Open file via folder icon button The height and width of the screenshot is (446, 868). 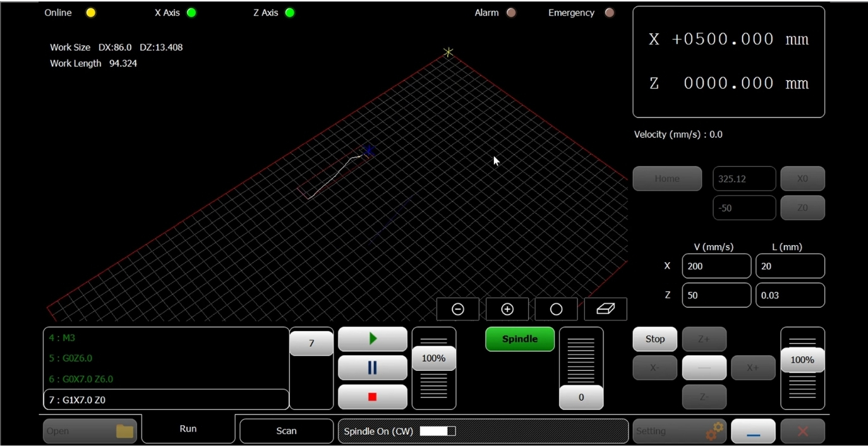tap(90, 431)
